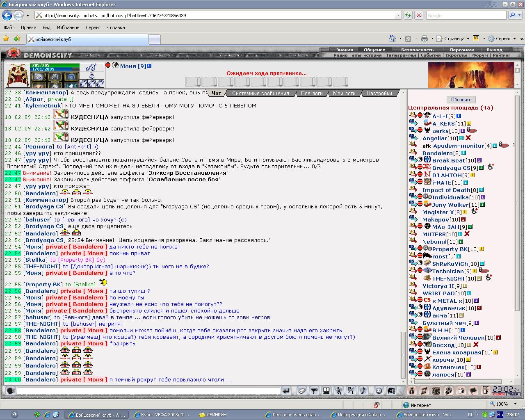The image size is (525, 420).
Task: Click the Google search box
Action: [466, 15]
